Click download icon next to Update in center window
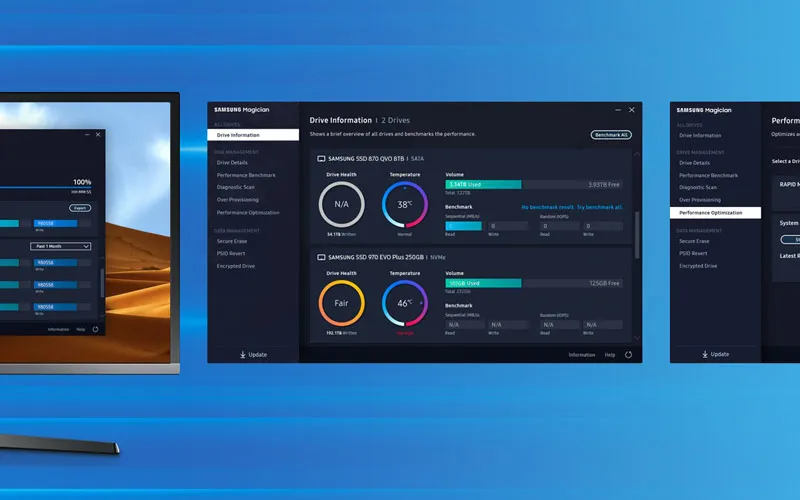The width and height of the screenshot is (800, 500). (242, 354)
